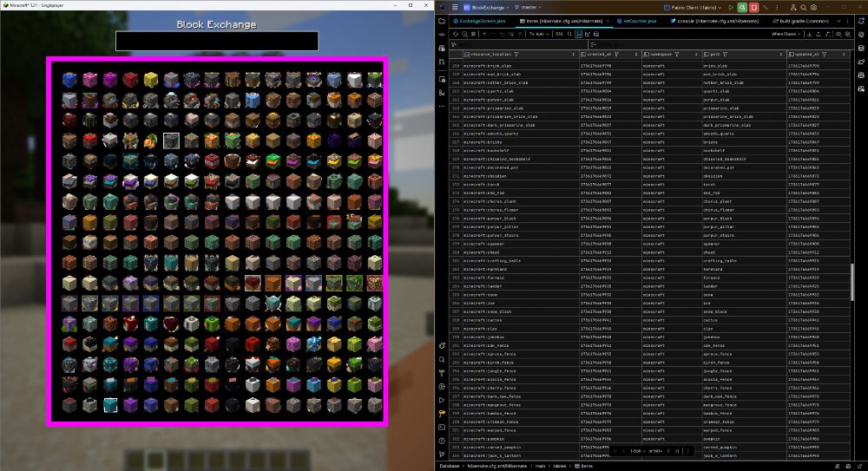Filter the updated_at column

825,55
